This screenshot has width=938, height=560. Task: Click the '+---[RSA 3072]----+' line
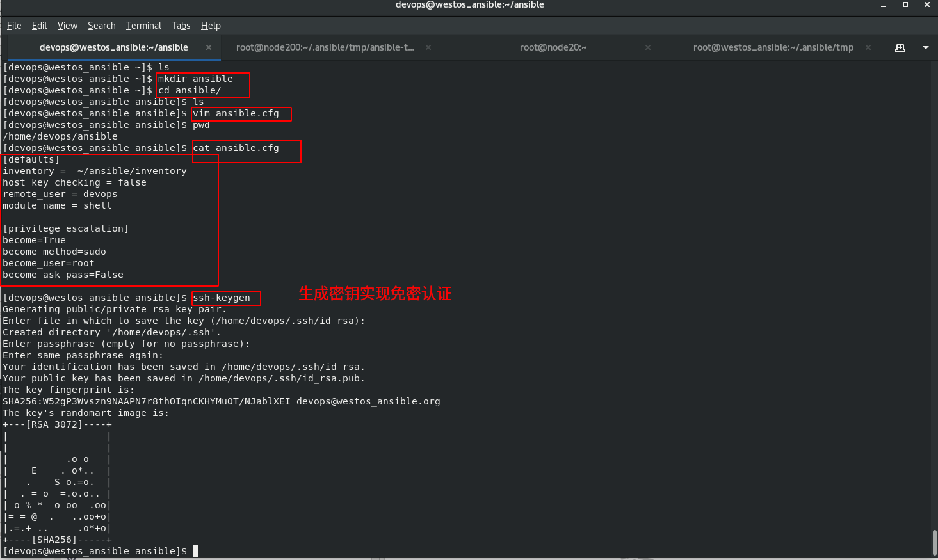point(57,424)
